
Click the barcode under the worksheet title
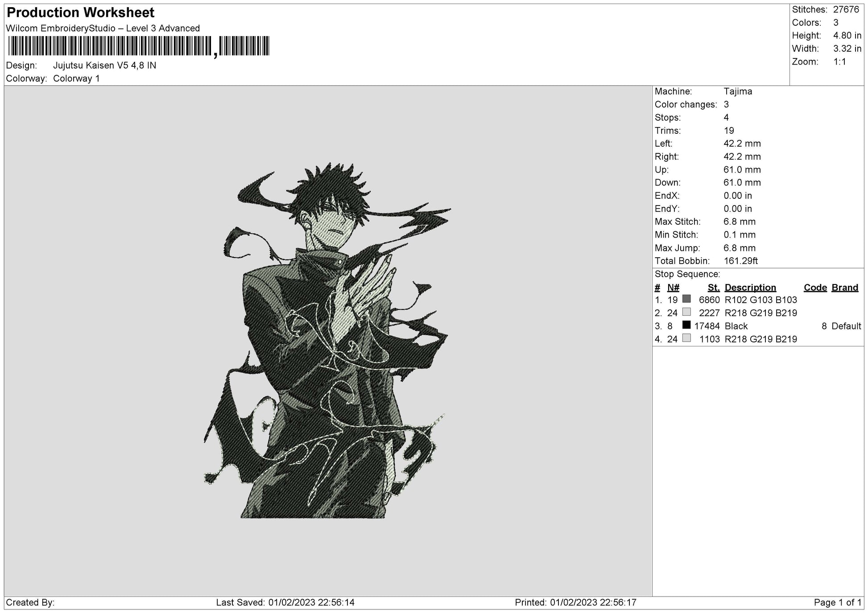(x=139, y=46)
